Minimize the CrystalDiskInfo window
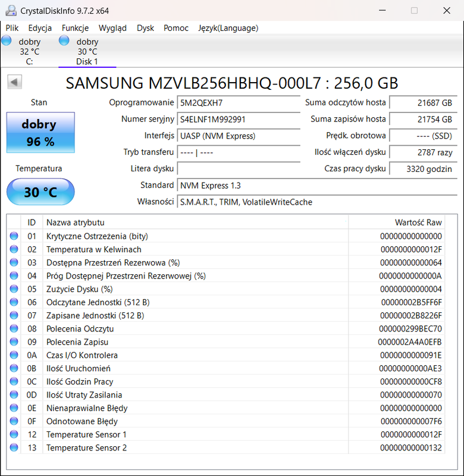The width and height of the screenshot is (464, 476). point(383,11)
